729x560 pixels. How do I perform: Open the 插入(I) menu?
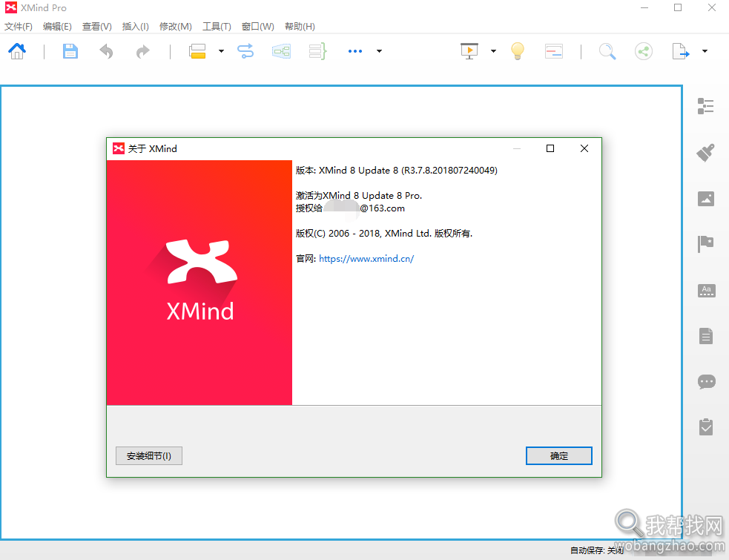coord(135,27)
